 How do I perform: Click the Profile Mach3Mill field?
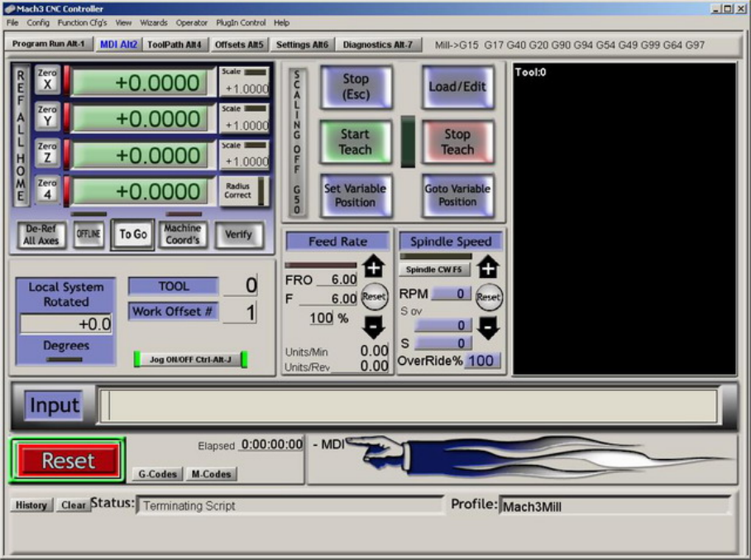pos(615,506)
